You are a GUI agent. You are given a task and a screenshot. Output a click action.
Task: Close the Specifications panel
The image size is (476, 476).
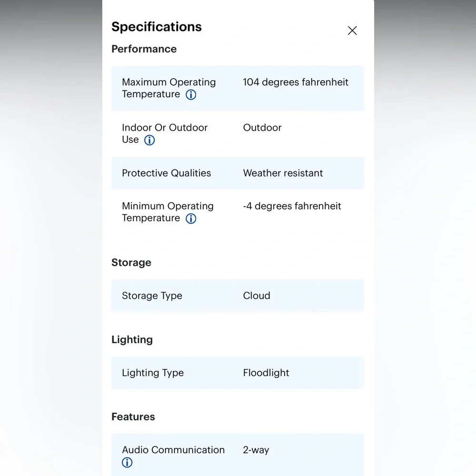click(352, 30)
